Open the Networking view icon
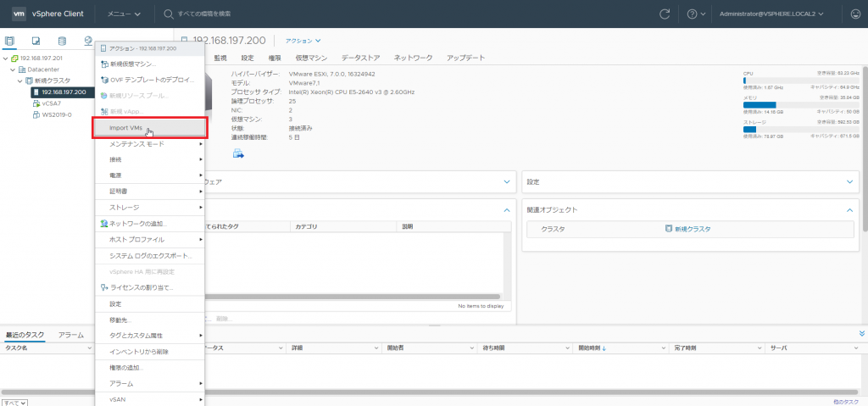The image size is (868, 406). (88, 41)
